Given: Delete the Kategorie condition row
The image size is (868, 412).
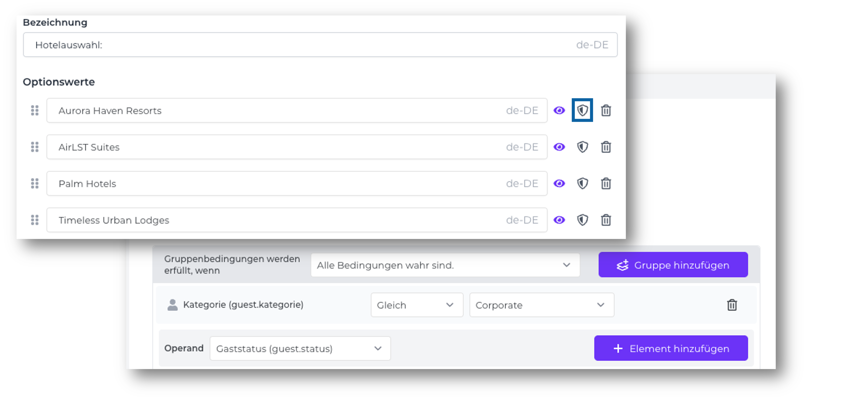Looking at the screenshot, I should pos(732,305).
